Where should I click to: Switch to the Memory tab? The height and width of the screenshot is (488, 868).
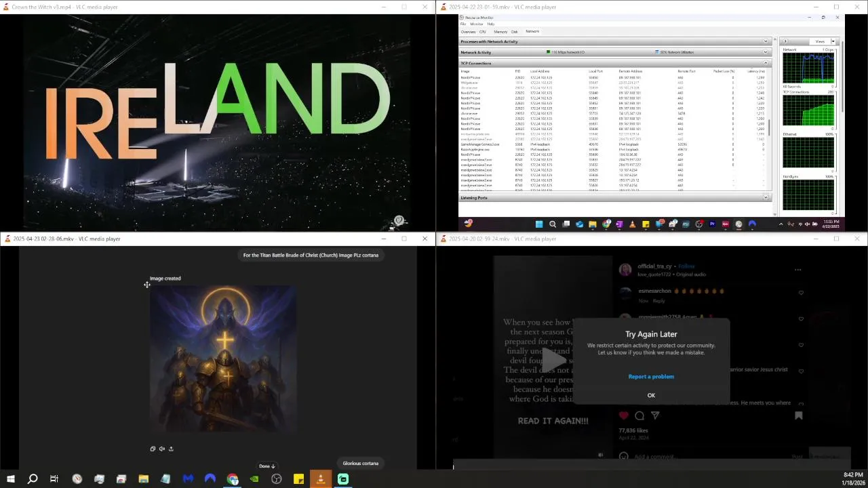(500, 32)
